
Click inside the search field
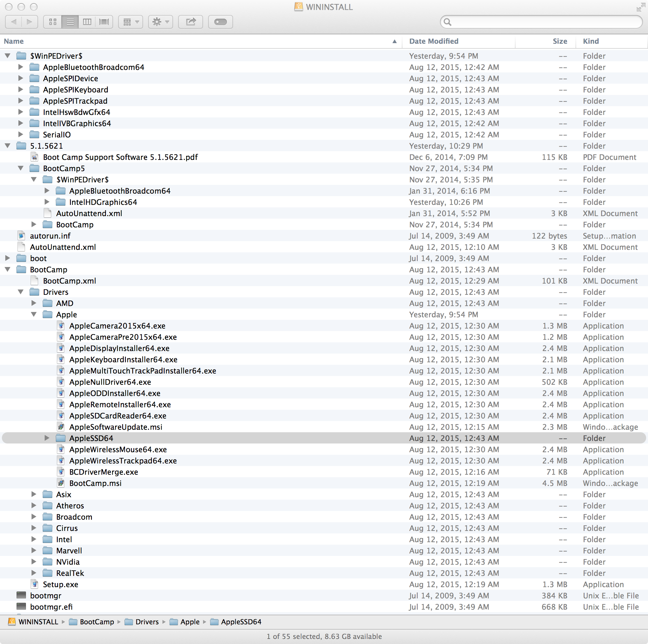tap(541, 22)
